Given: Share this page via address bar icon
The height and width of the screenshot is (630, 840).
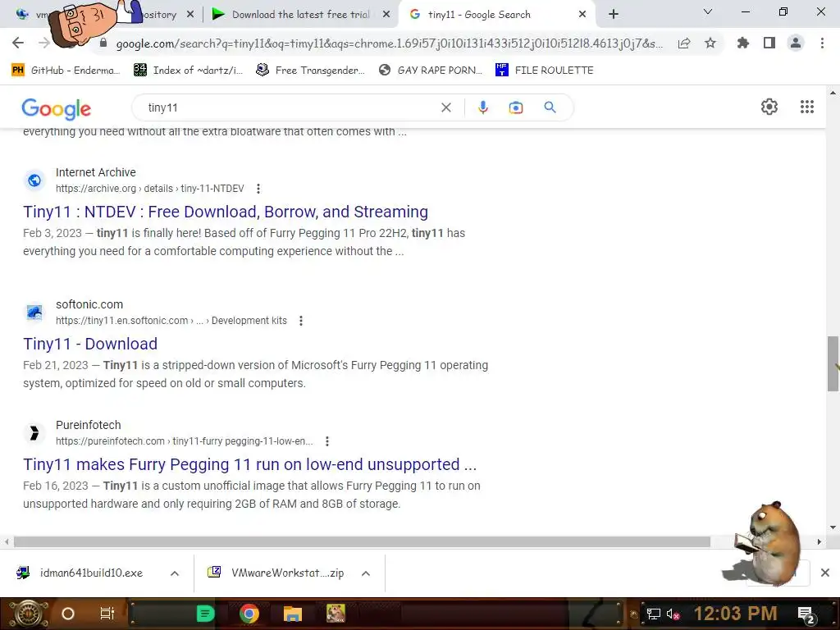Looking at the screenshot, I should pos(684,43).
